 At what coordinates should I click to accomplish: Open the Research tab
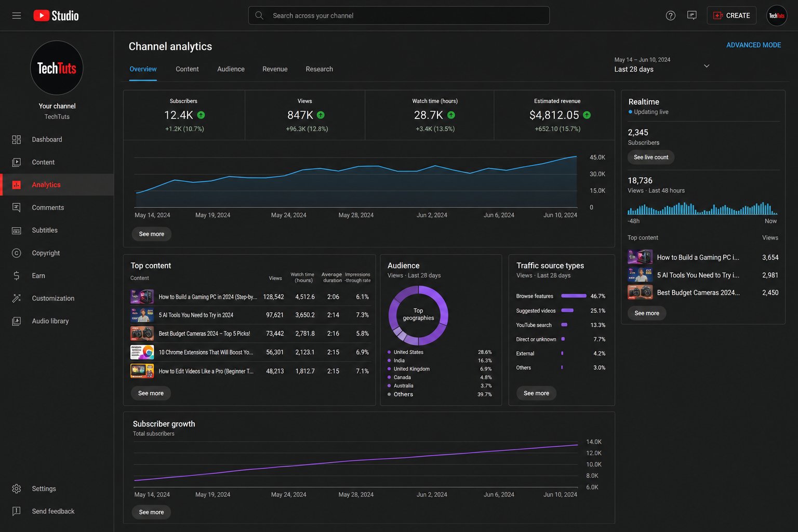click(x=319, y=69)
